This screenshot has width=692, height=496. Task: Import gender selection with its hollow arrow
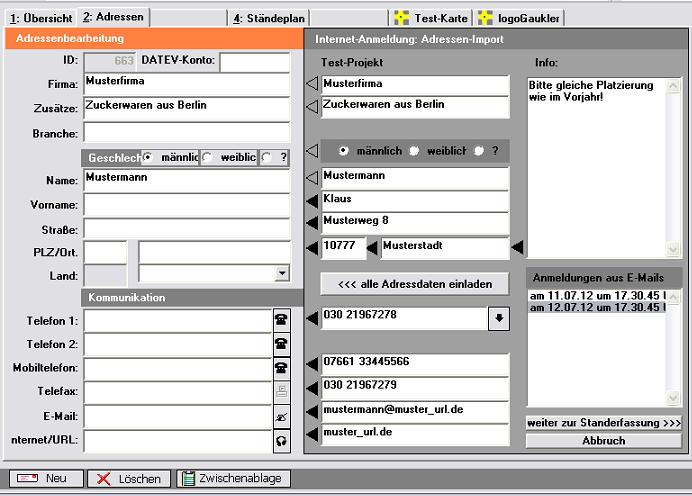[x=312, y=151]
